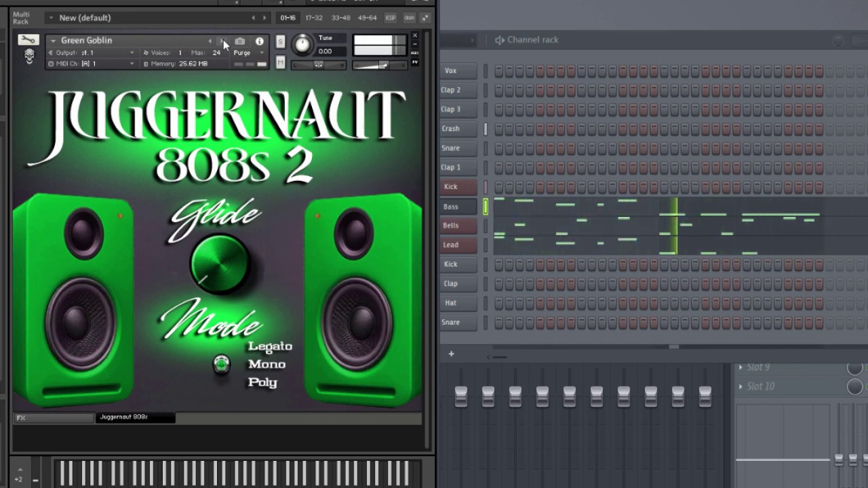Screen dimensions: 868x488
Task: Click the New (default) multi name field
Action: click(85, 18)
